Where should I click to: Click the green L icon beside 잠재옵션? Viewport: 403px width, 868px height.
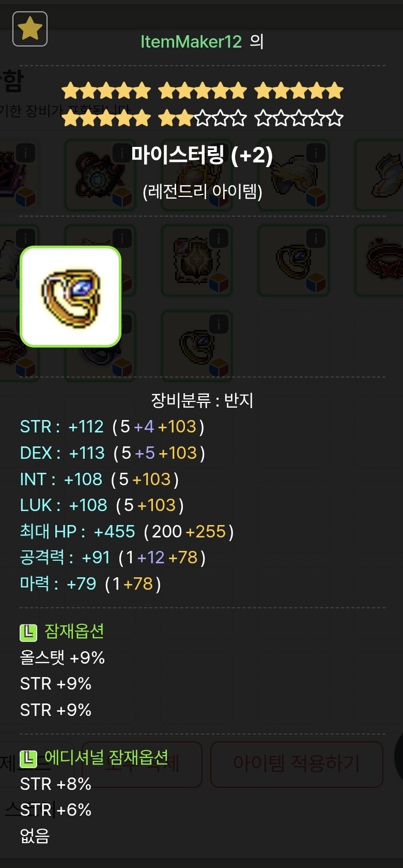coord(28,632)
